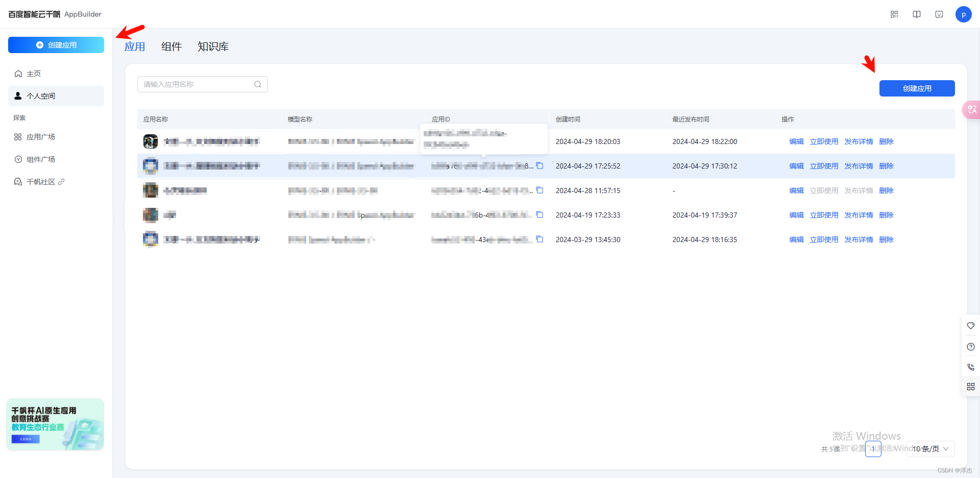Viewport: 980px width, 478px height.
Task: Switch to the 应用 tab
Action: pos(135,46)
